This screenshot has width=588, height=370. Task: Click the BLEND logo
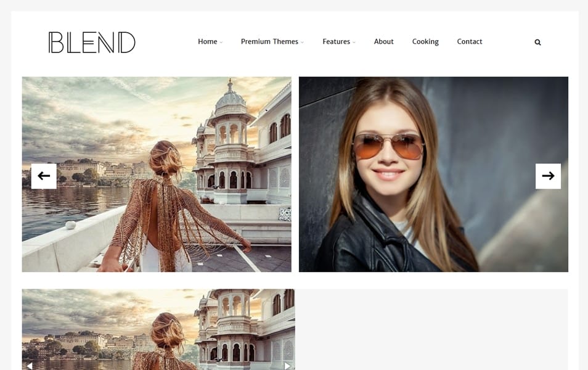click(x=91, y=43)
